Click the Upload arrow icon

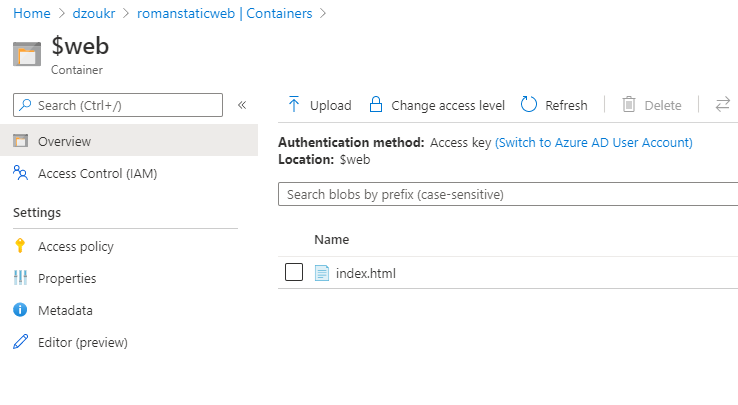294,105
